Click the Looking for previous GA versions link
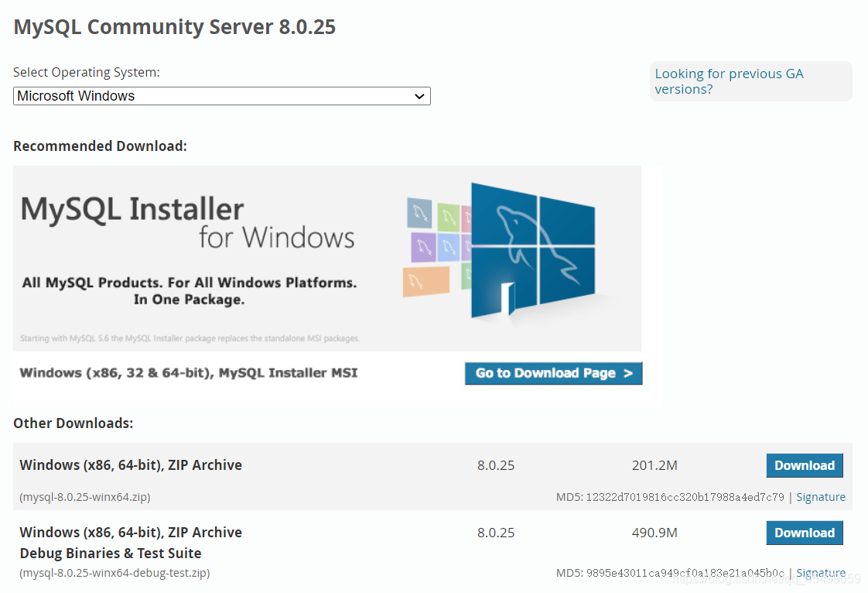Screen dimensions: 868x593 click(x=729, y=81)
